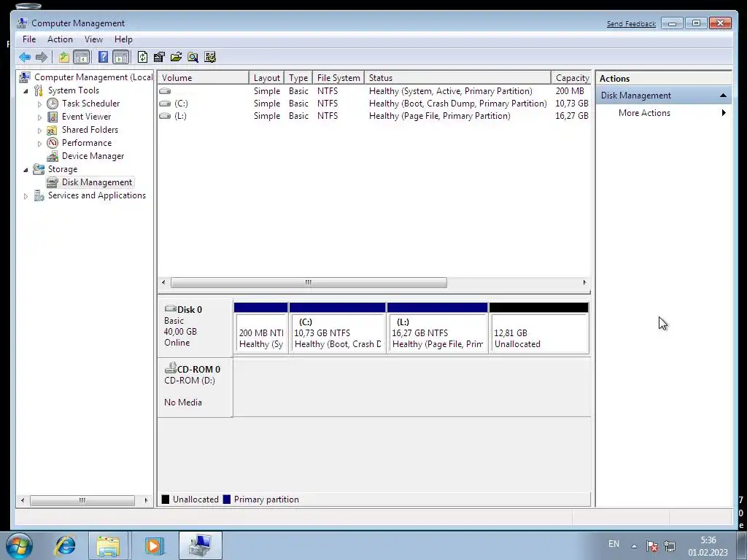Click the Primary partition blue legend swatch

227,499
